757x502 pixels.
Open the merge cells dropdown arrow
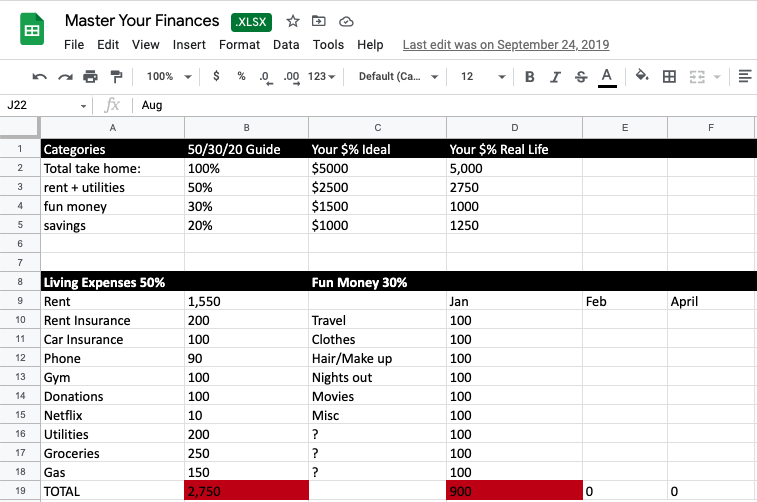[717, 77]
